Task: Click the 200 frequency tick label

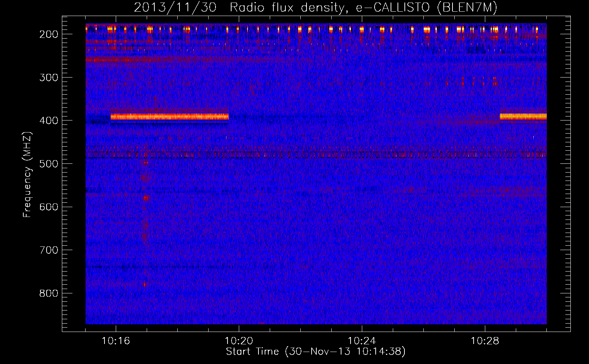Action: pyautogui.click(x=48, y=34)
